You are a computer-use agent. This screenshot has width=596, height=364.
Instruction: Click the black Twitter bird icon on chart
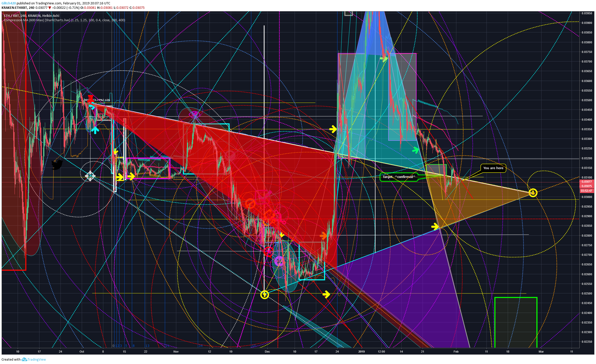pyautogui.click(x=57, y=165)
